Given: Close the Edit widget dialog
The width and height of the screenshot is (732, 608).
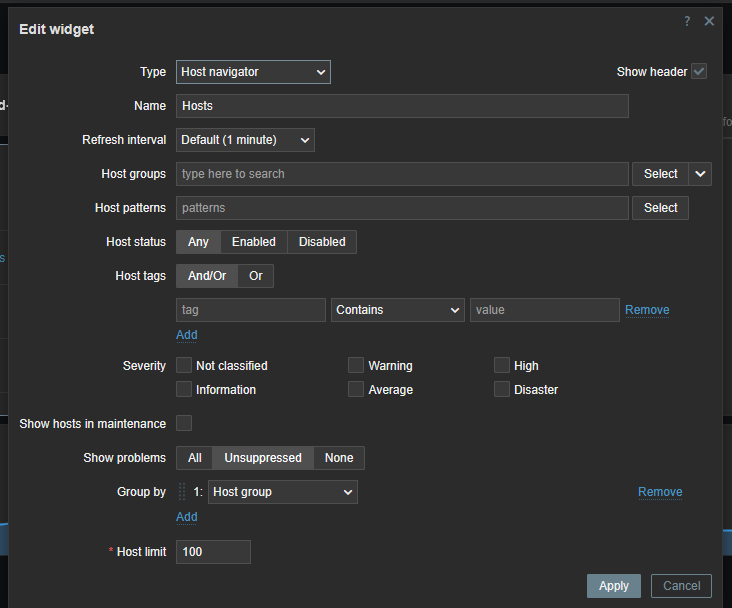Looking at the screenshot, I should (709, 21).
